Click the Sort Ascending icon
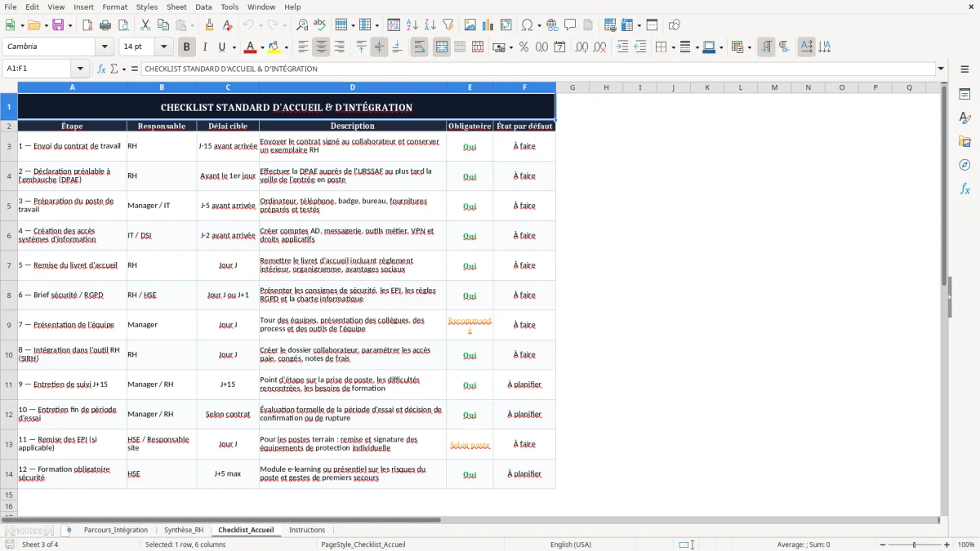Screen dimensions: 980x551 pyautogui.click(x=412, y=25)
